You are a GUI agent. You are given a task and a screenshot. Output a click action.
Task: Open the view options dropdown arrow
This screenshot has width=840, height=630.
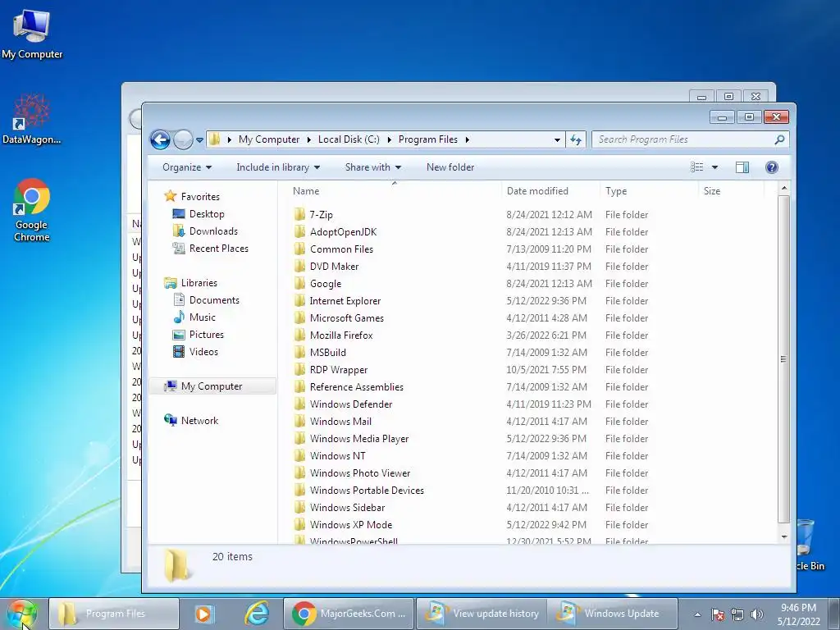(714, 167)
